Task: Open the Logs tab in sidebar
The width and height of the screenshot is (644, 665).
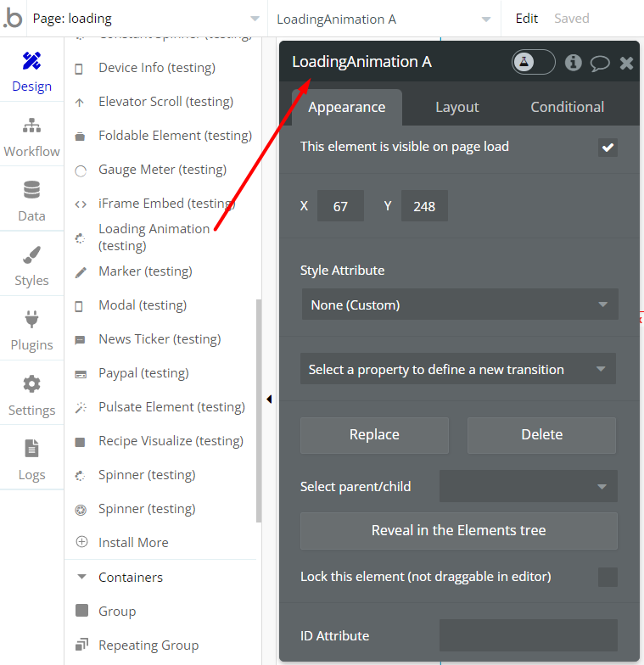Action: click(32, 460)
